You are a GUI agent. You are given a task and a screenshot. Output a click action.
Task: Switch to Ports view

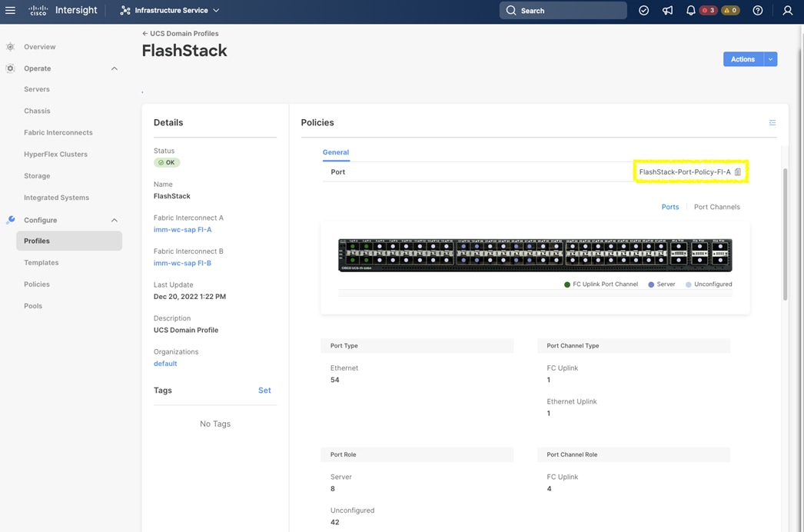click(x=669, y=207)
